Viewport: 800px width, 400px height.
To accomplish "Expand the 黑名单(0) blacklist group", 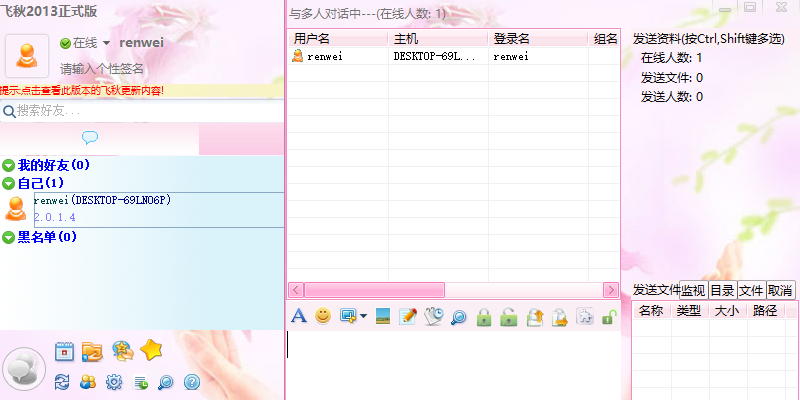I will click(x=9, y=238).
